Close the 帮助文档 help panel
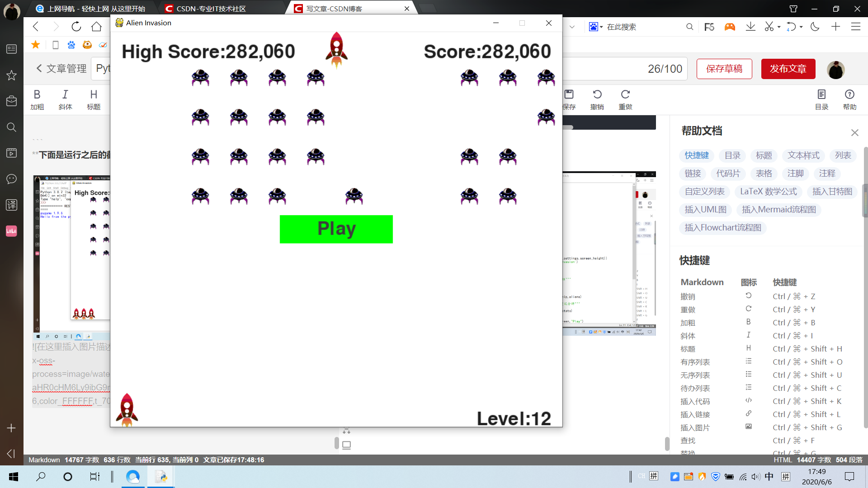Viewport: 868px width, 488px height. coord(854,132)
